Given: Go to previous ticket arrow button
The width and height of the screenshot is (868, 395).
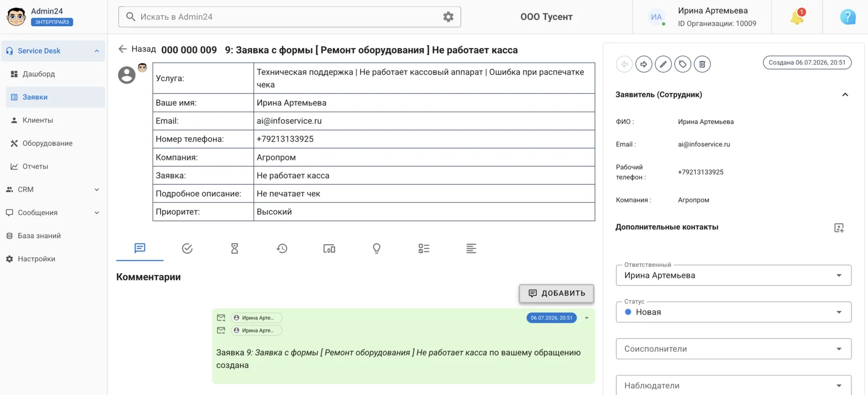Looking at the screenshot, I should 624,64.
